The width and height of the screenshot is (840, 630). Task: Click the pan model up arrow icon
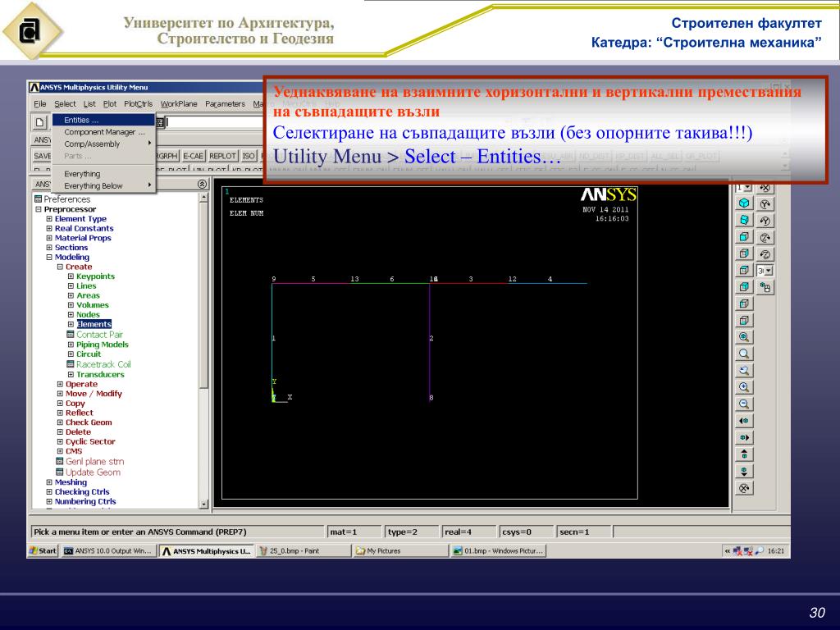(744, 454)
